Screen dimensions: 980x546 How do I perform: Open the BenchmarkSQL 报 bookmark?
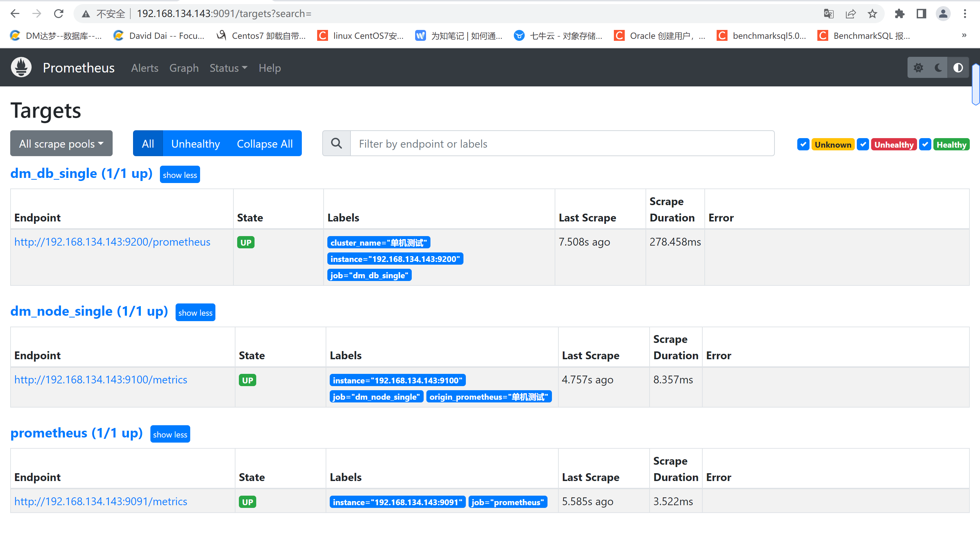click(864, 36)
